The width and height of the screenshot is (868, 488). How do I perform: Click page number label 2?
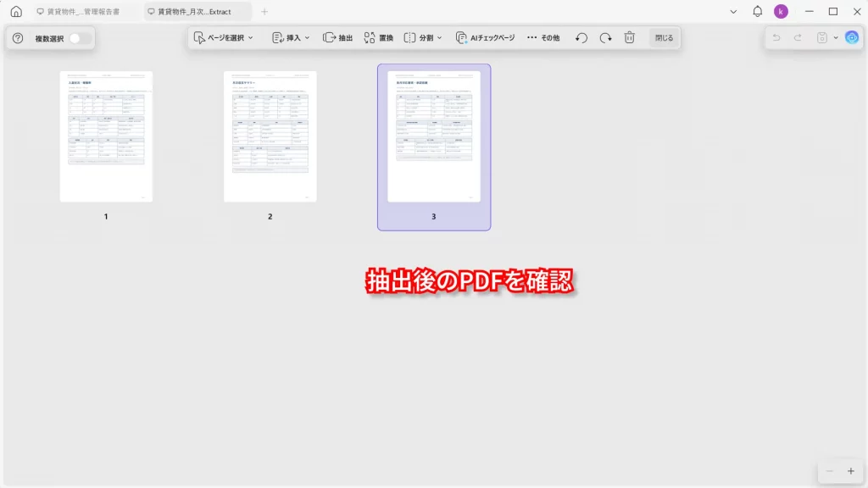tap(270, 216)
